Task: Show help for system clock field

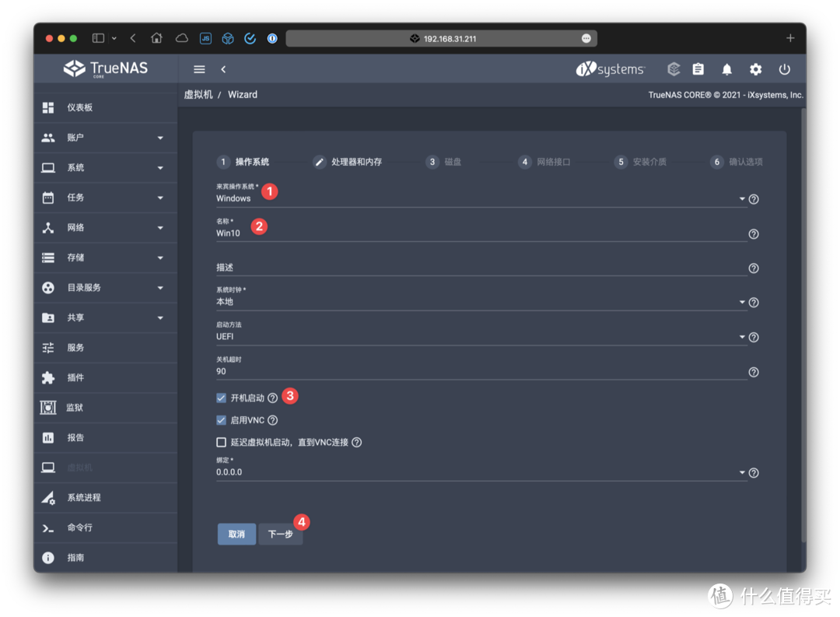Action: [754, 303]
